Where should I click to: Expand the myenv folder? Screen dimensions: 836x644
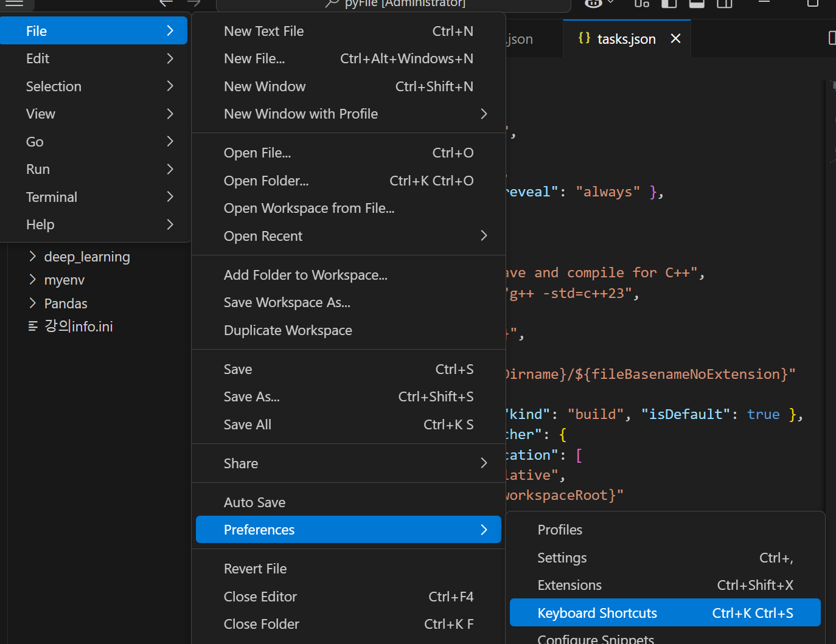pos(33,280)
